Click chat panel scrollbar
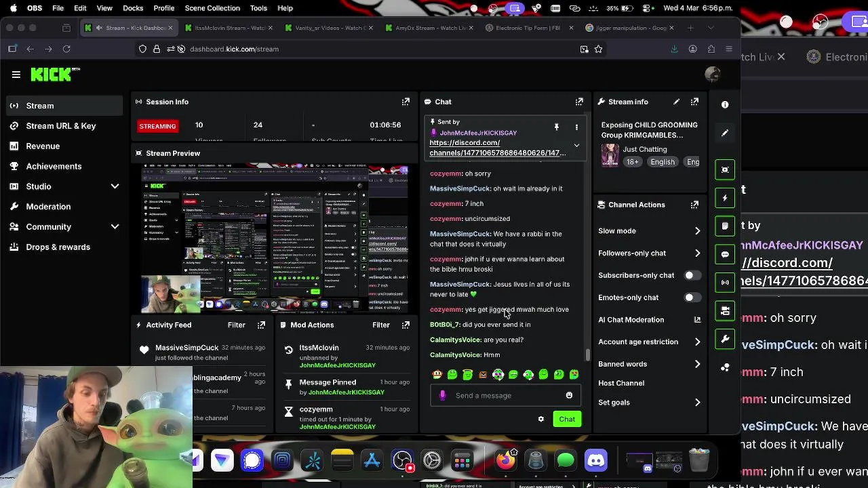The height and width of the screenshot is (488, 868). coord(587,355)
